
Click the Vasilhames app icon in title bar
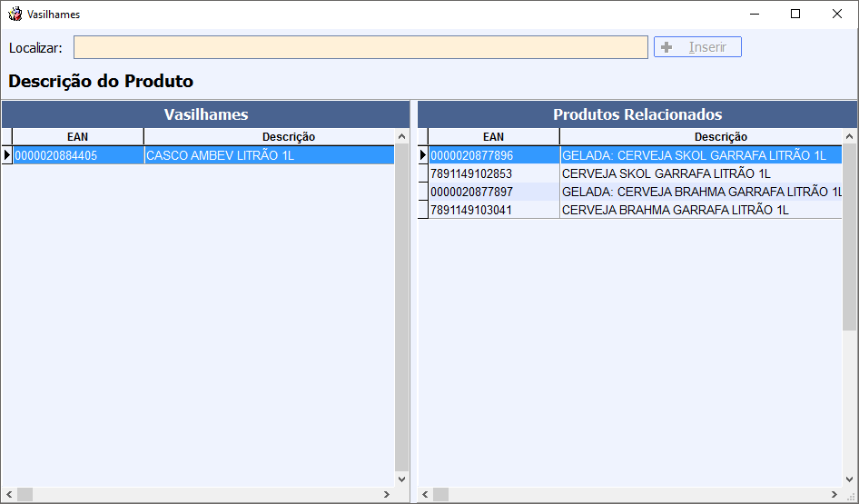[15, 14]
